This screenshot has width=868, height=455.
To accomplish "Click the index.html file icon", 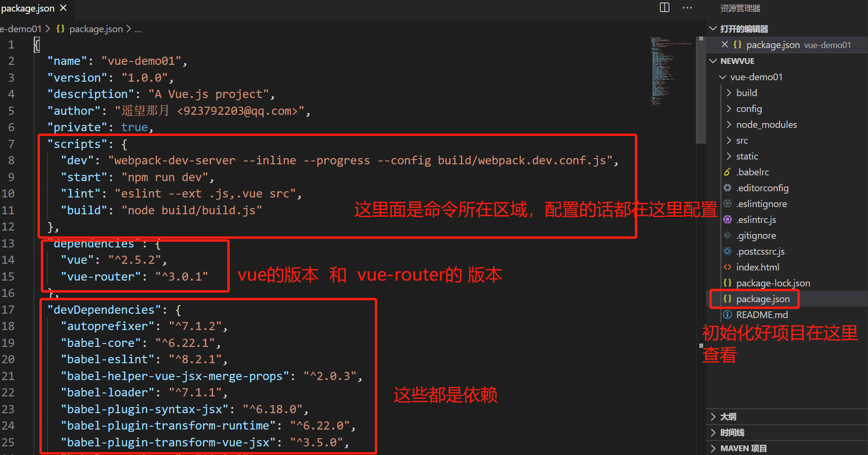I will click(x=728, y=267).
